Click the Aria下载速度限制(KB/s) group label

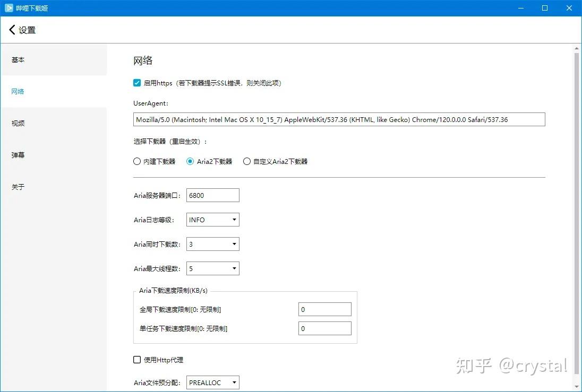[173, 290]
